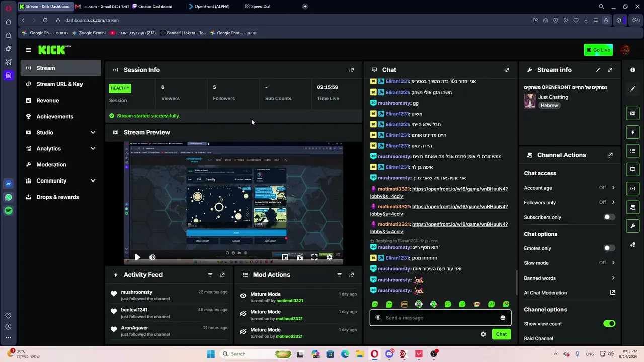Open the Achievements page

pyautogui.click(x=61, y=116)
